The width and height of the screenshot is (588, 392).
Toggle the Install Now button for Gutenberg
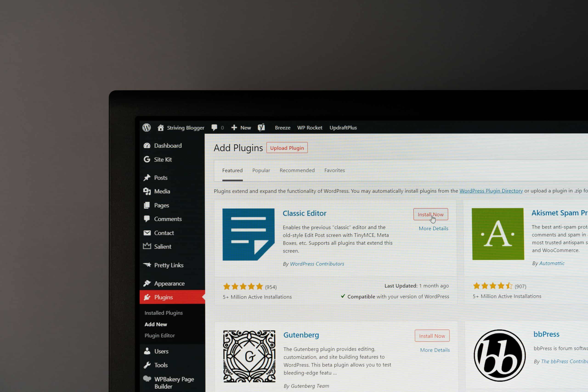pos(432,336)
